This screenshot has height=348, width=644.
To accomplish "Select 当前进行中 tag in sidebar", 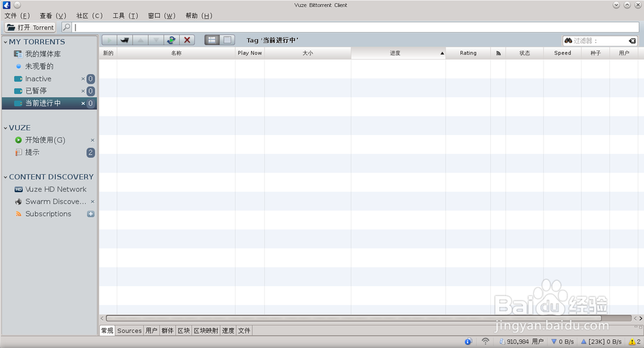I will [x=43, y=103].
